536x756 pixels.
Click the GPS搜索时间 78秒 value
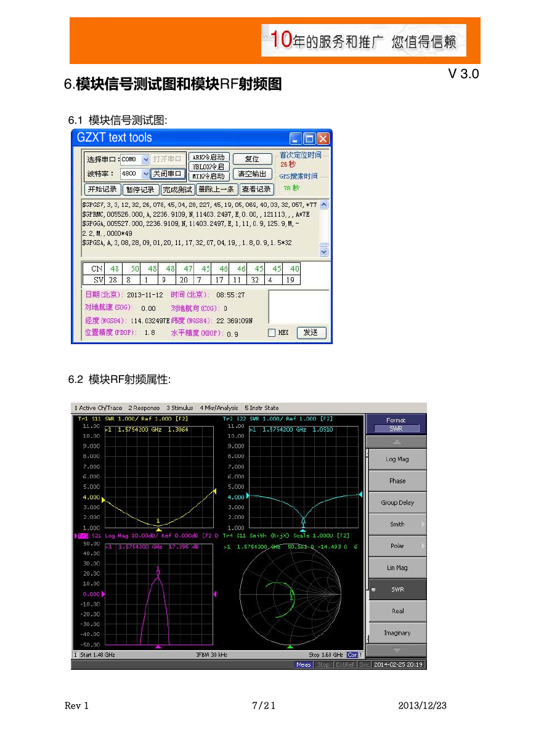[291, 188]
